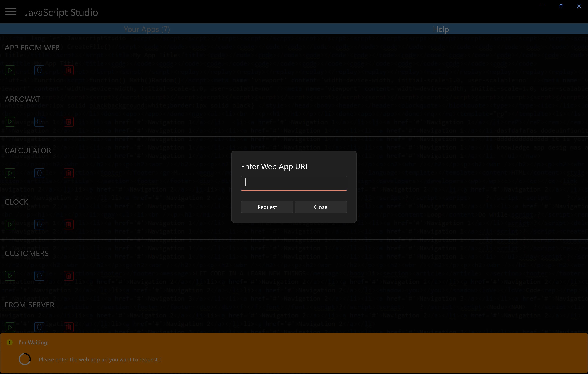Viewport: 588px width, 374px height.
Task: Delete the FROM SERVER app
Action: click(69, 327)
